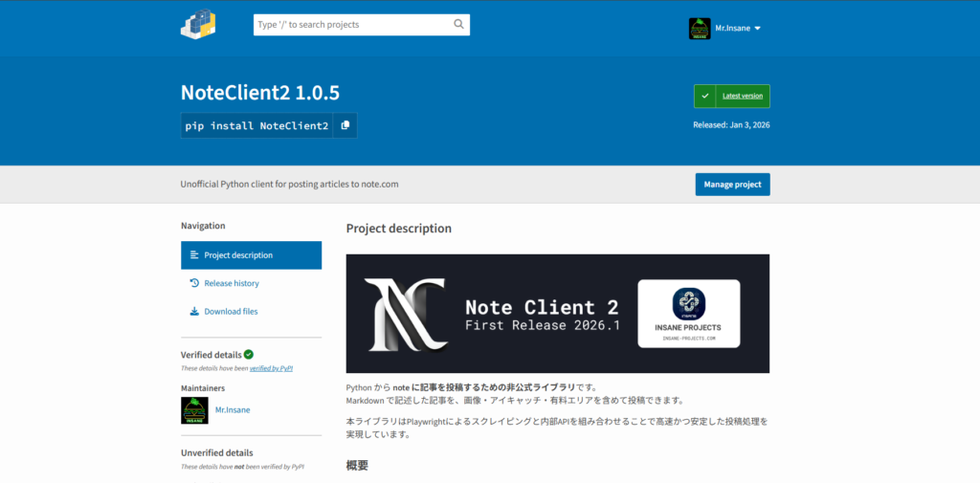Click the Download files arrow icon

click(194, 311)
